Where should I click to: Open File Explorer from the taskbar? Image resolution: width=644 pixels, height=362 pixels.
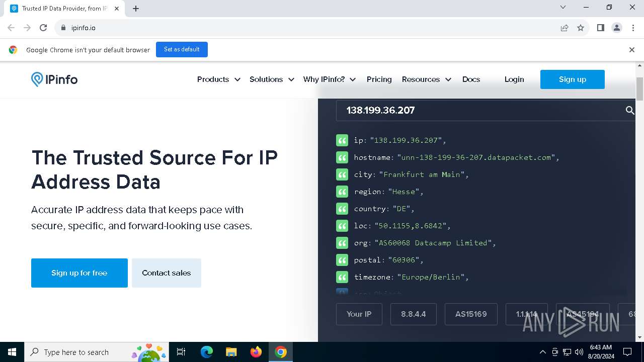click(231, 352)
